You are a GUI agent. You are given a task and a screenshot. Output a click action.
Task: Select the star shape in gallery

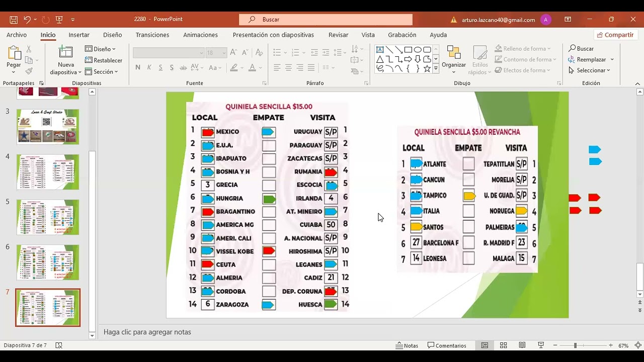point(427,69)
